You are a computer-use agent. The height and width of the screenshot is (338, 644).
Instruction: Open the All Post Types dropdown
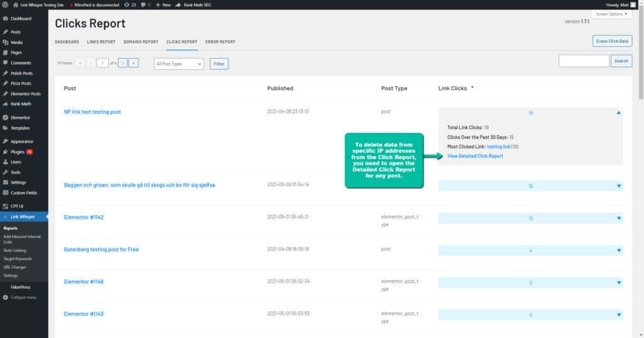(179, 64)
